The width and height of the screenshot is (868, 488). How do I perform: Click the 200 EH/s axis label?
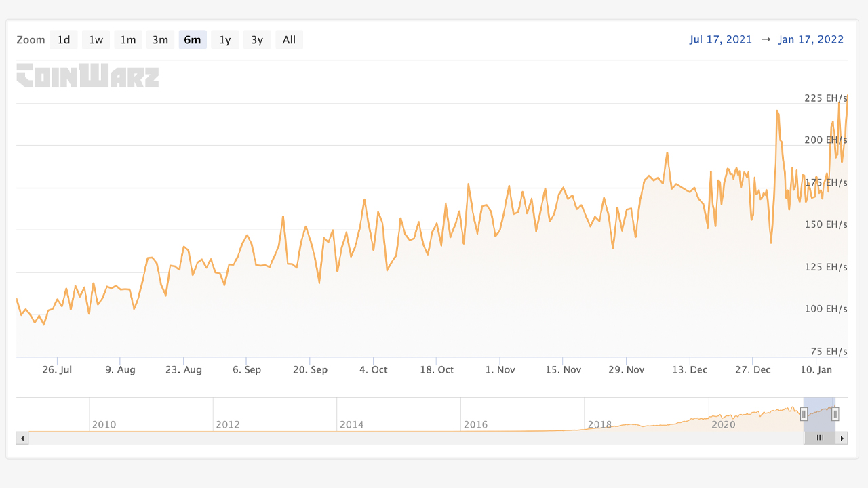[x=825, y=140]
